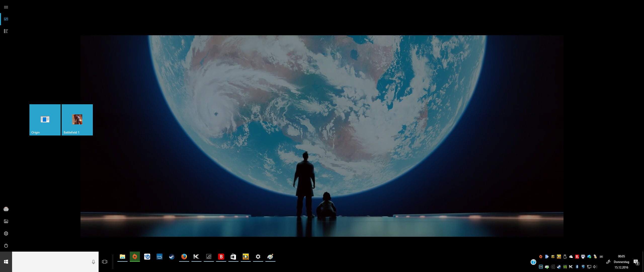644x272 pixels.
Task: Click the Windows Start button
Action: [6, 262]
